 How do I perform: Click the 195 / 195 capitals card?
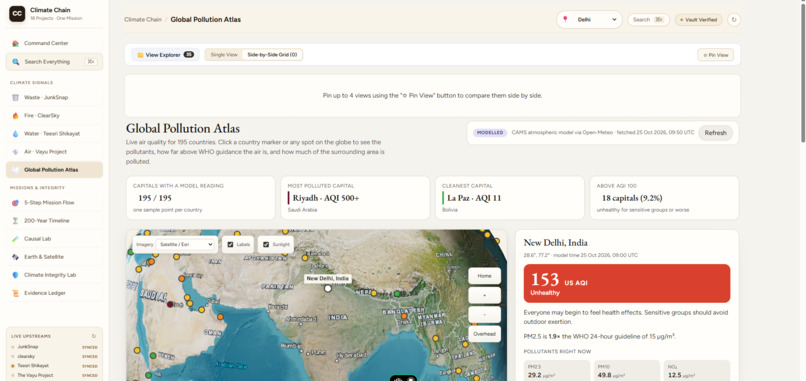tap(200, 197)
